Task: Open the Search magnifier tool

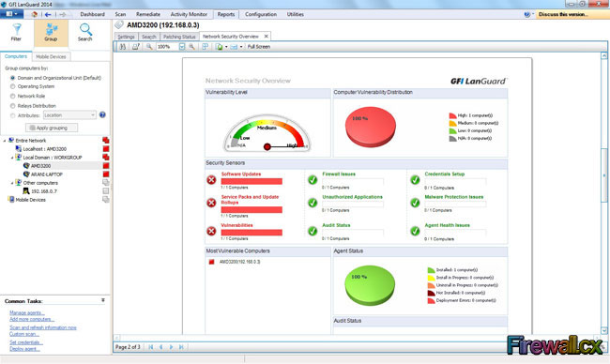Action: 85,32
